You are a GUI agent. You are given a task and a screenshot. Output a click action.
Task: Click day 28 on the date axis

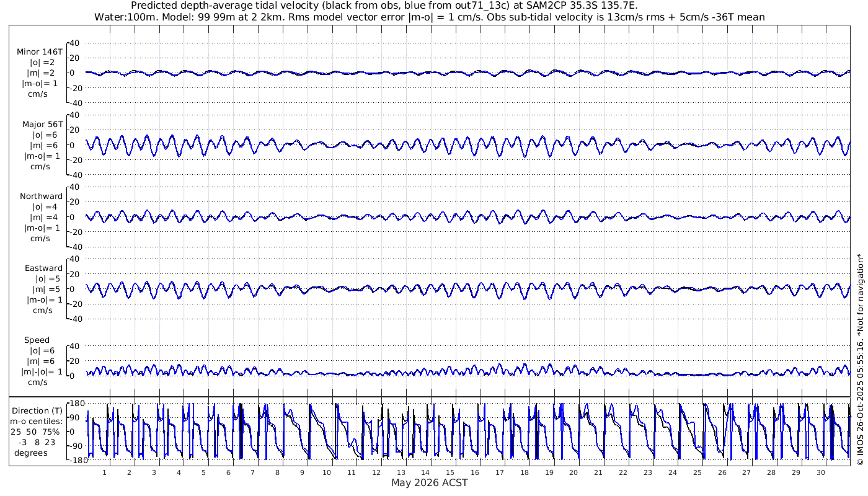(x=771, y=472)
